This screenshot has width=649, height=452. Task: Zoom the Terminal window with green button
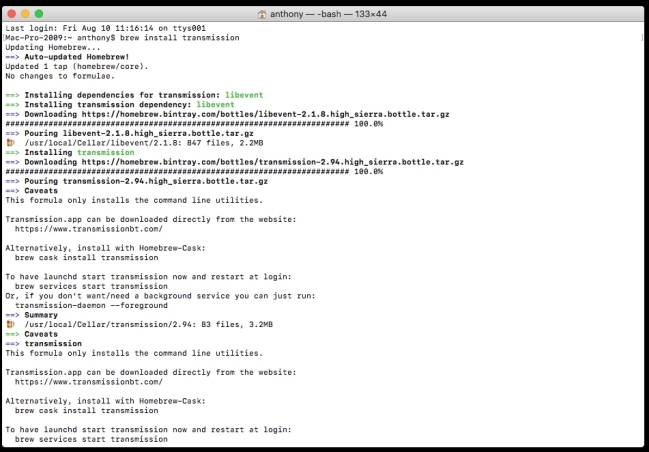[x=39, y=14]
